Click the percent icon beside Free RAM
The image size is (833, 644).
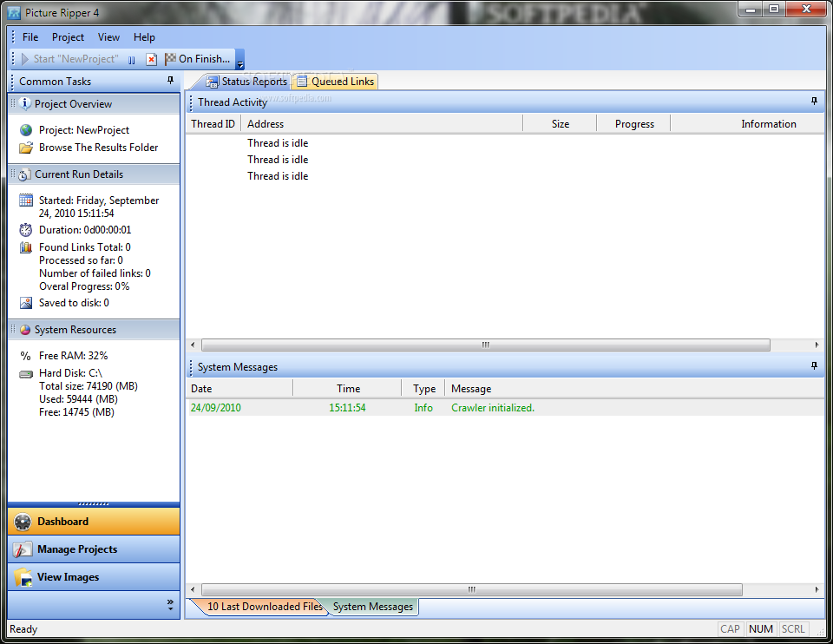coord(25,356)
